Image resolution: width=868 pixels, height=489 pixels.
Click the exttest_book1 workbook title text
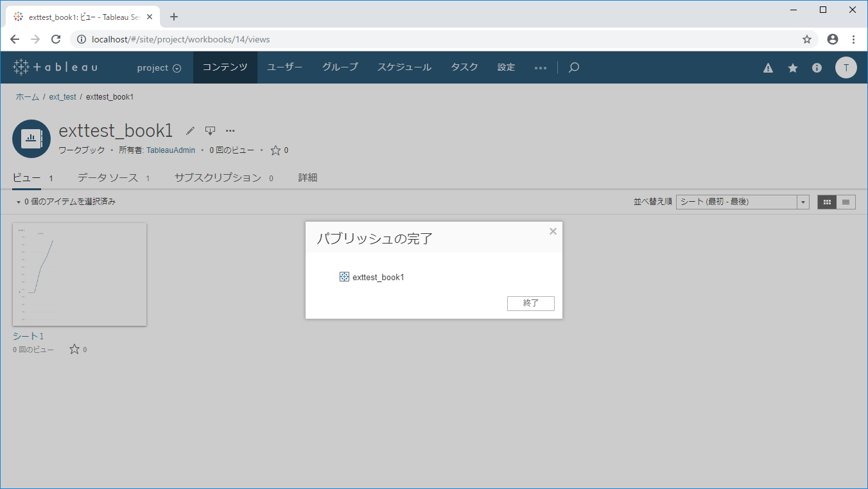(x=116, y=131)
